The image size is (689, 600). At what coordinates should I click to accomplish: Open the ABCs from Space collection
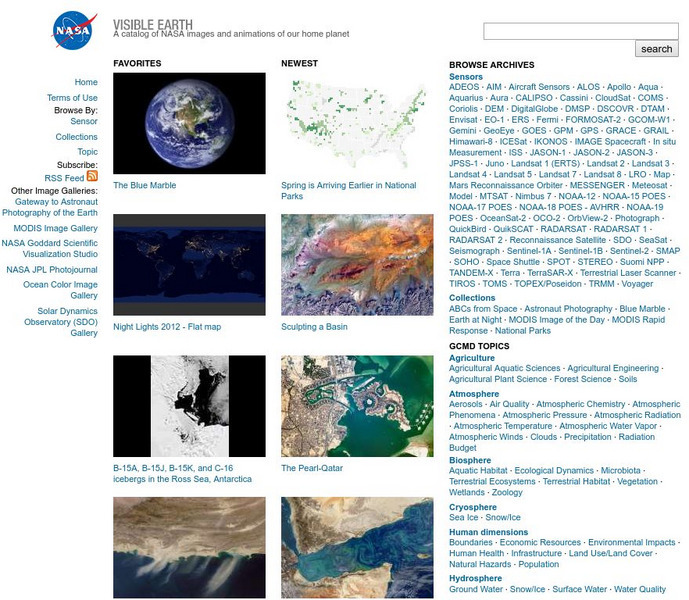[x=483, y=309]
